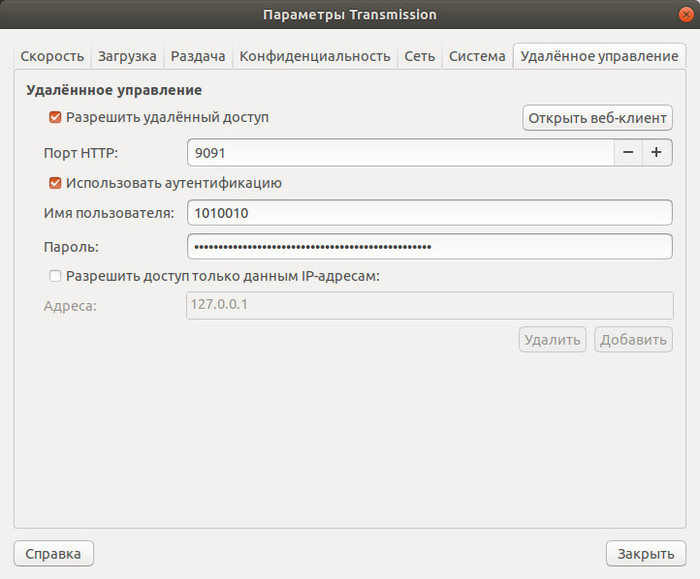Close the dialog with Закрыть button
This screenshot has width=700, height=579.
(x=645, y=553)
